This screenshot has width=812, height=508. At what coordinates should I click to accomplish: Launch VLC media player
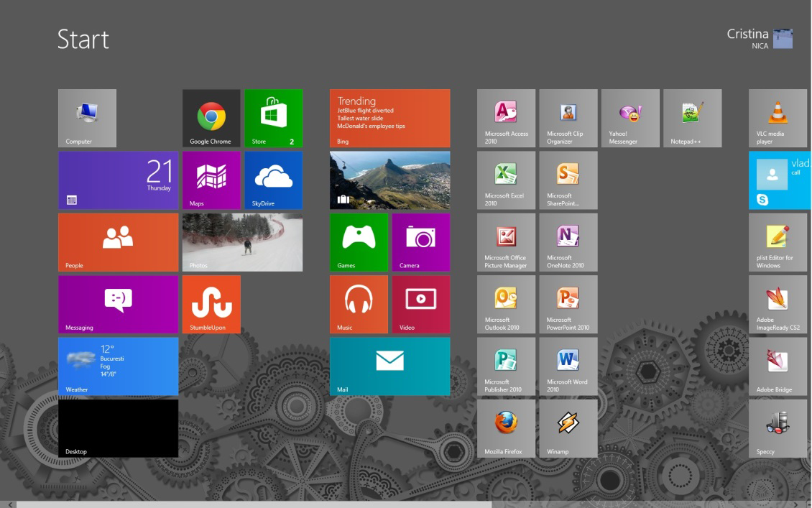[x=778, y=118]
